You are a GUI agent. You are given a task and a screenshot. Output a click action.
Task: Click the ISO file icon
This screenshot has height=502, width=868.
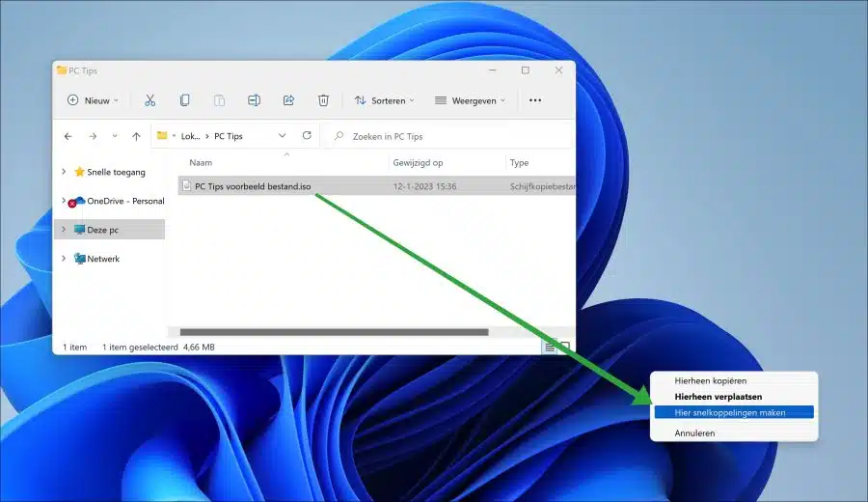pos(186,185)
